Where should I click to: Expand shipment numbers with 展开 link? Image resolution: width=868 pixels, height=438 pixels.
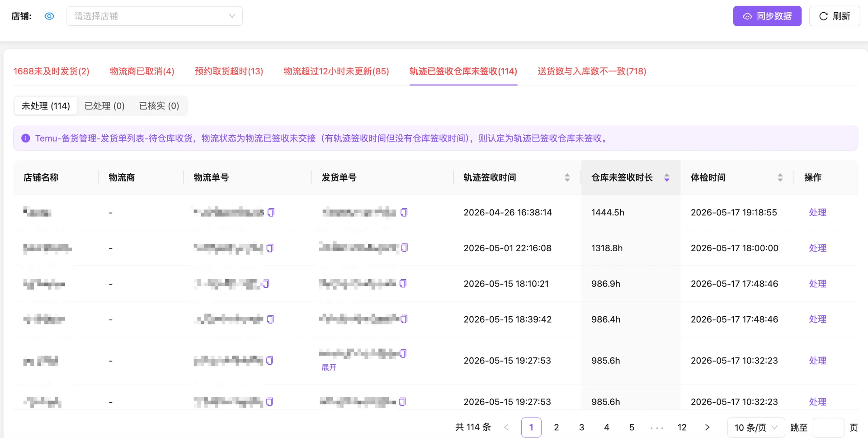pos(329,367)
